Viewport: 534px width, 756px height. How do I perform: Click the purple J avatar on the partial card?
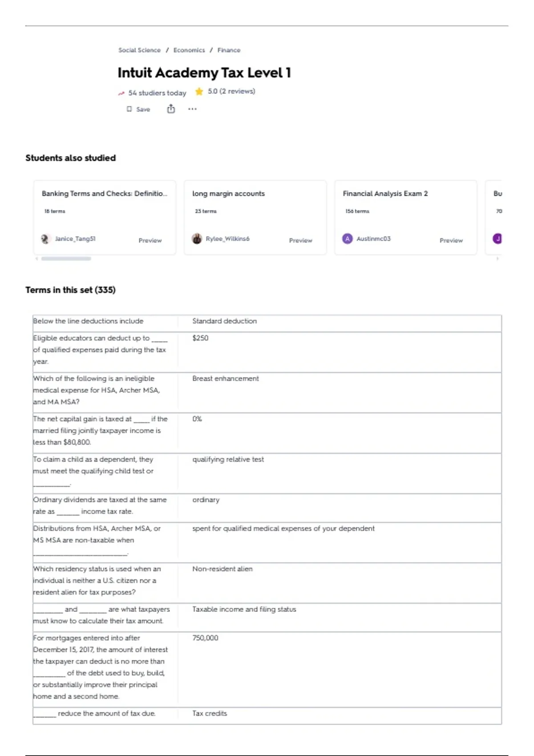(498, 239)
